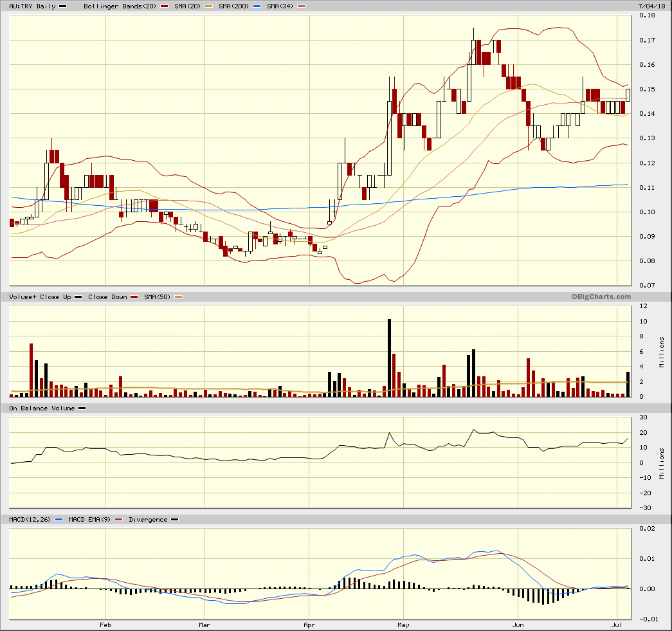The width and height of the screenshot is (672, 631).
Task: Click the May month label on time axis
Action: [x=403, y=625]
